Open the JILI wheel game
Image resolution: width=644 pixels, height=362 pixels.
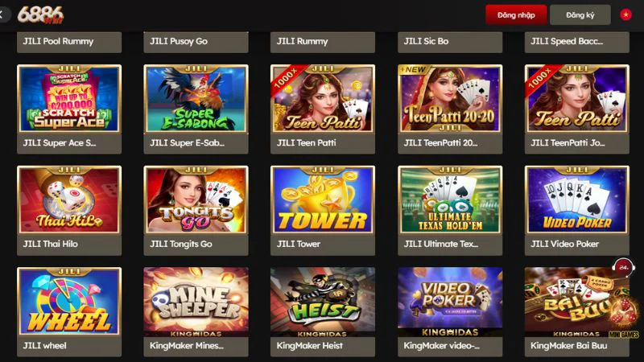pos(69,302)
